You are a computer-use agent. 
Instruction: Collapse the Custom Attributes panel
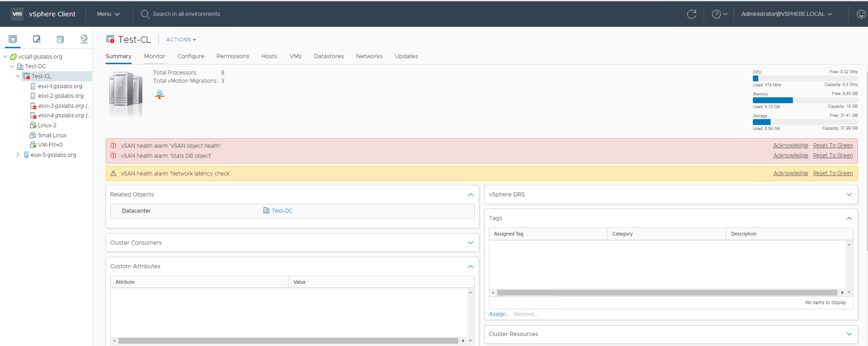(x=470, y=266)
